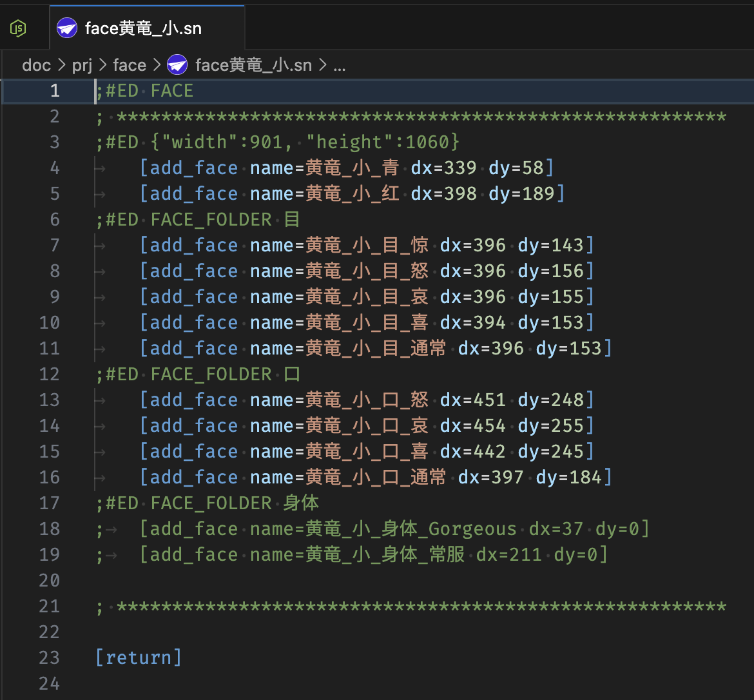
Task: Click 'dx=398' on line 5
Action: [x=444, y=193]
